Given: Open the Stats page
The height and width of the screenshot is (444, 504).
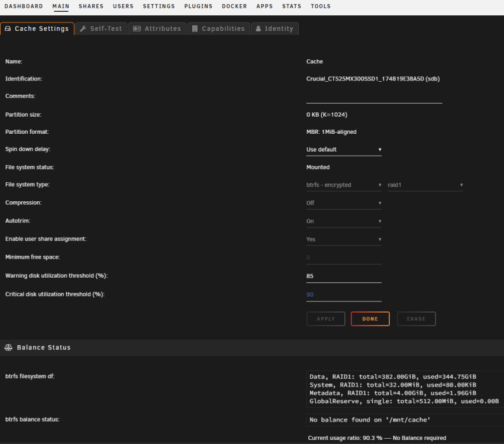Looking at the screenshot, I should point(292,6).
